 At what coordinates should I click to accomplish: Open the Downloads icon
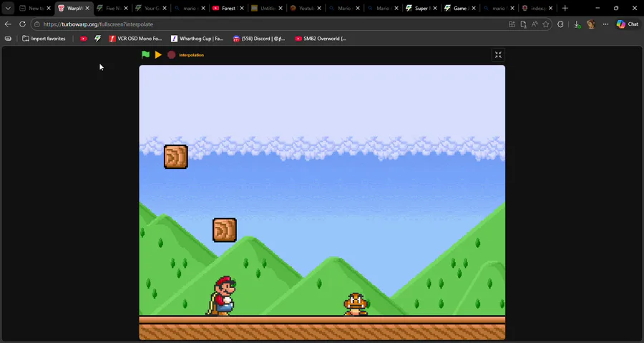tap(577, 24)
